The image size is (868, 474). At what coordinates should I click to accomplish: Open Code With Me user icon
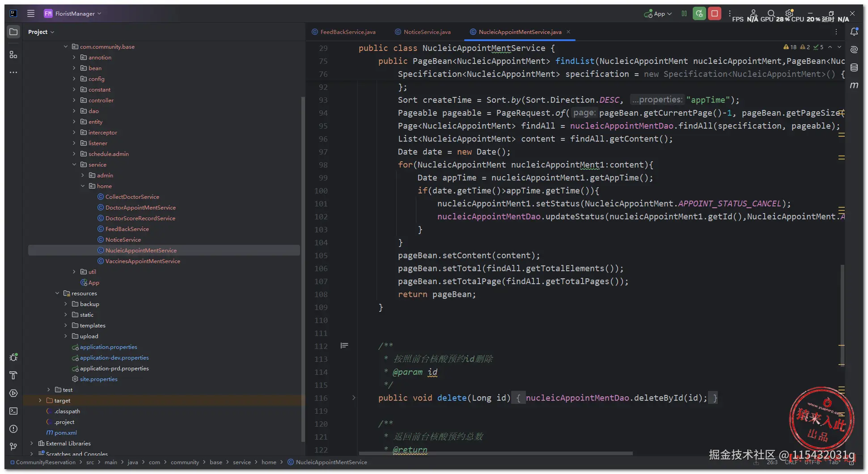(x=754, y=13)
